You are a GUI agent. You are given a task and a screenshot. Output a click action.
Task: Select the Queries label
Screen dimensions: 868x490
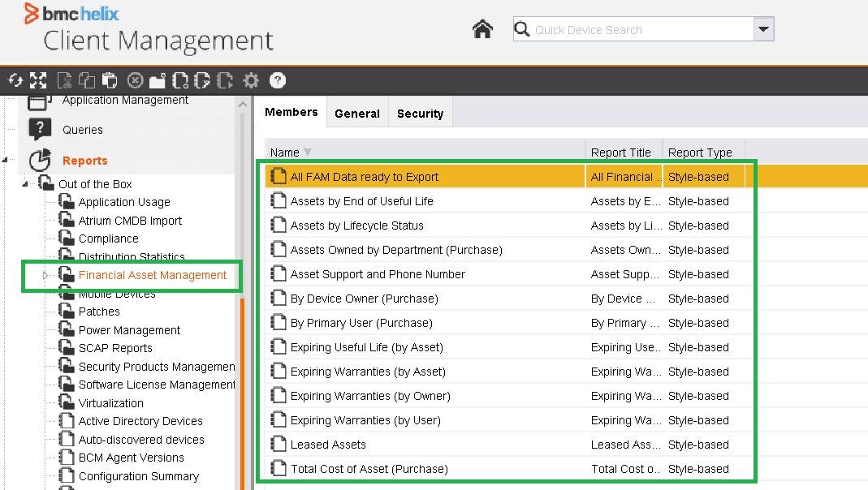pos(83,130)
